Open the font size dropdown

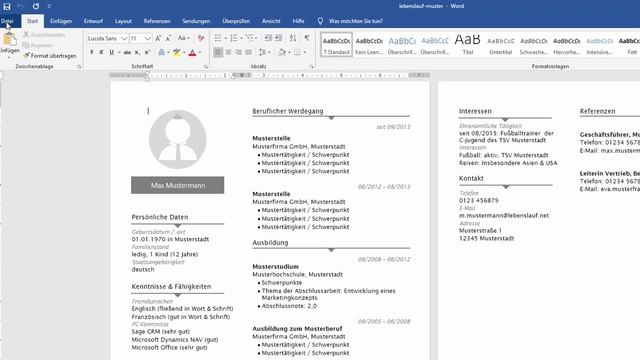click(x=148, y=38)
